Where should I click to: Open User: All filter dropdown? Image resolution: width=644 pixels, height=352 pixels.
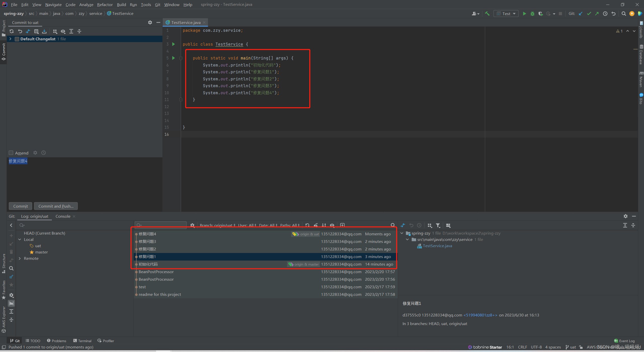(x=247, y=225)
